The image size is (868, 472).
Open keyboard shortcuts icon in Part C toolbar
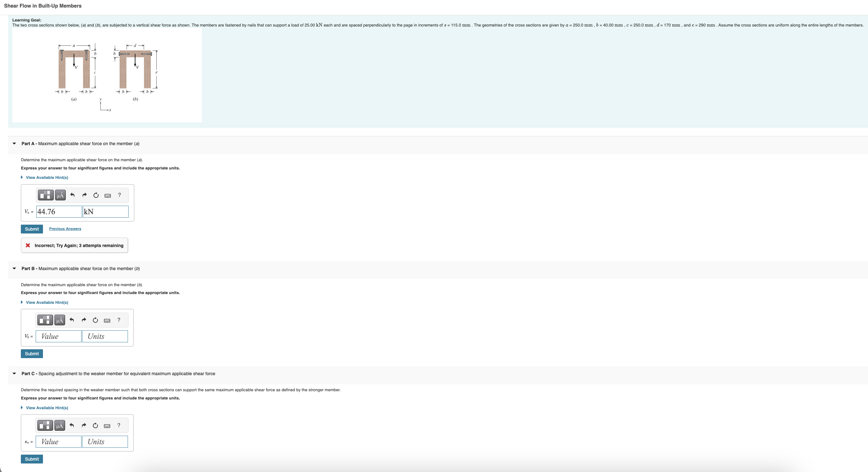pos(107,426)
